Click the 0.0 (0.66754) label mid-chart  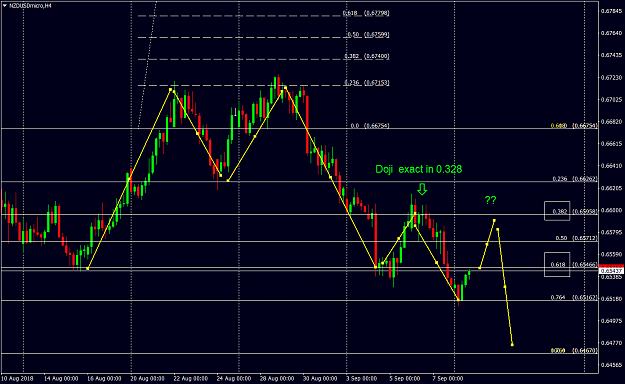click(x=370, y=126)
